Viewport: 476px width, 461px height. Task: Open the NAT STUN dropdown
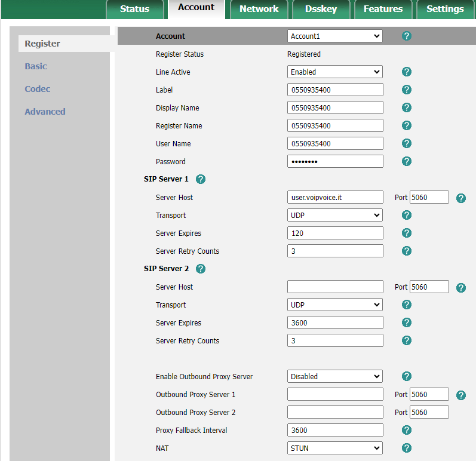click(335, 448)
